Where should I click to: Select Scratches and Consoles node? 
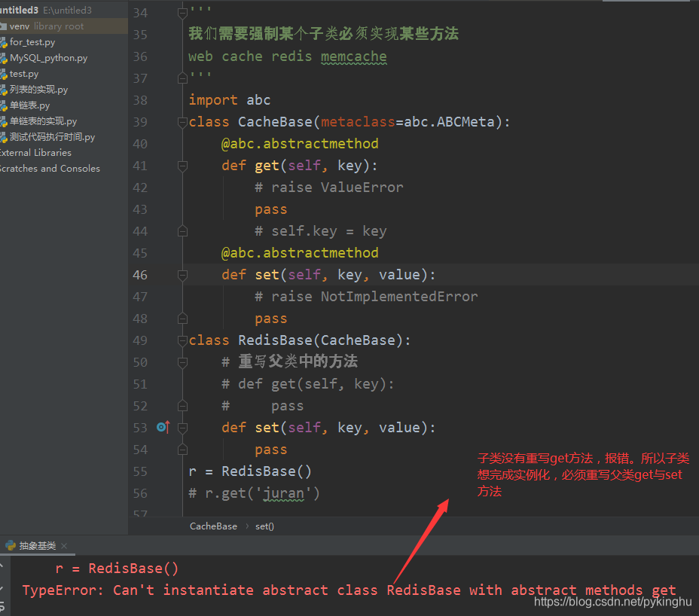tap(50, 169)
